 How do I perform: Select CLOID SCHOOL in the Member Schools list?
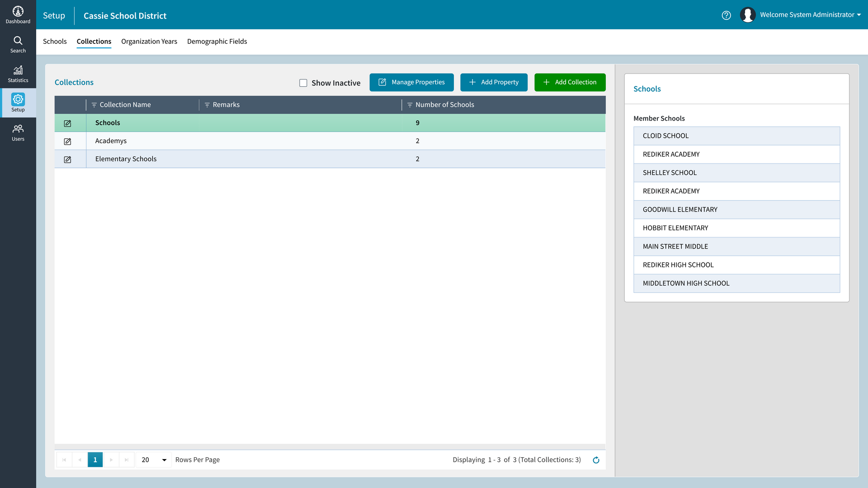pyautogui.click(x=736, y=136)
